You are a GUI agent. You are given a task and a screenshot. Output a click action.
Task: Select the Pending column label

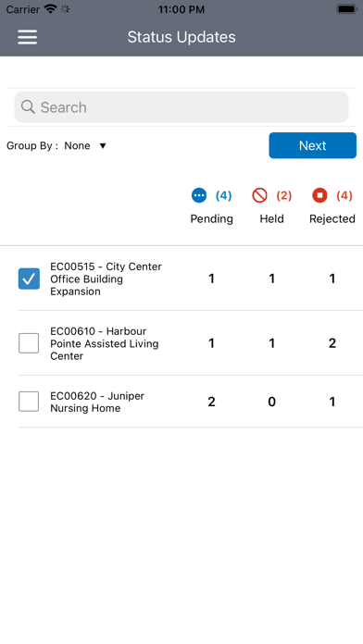(x=211, y=219)
